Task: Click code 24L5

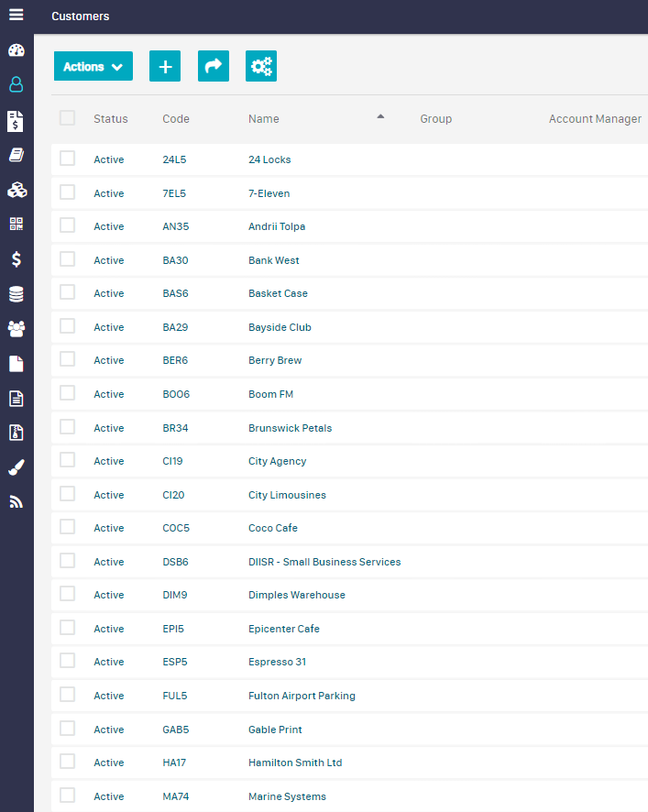Action: (174, 159)
